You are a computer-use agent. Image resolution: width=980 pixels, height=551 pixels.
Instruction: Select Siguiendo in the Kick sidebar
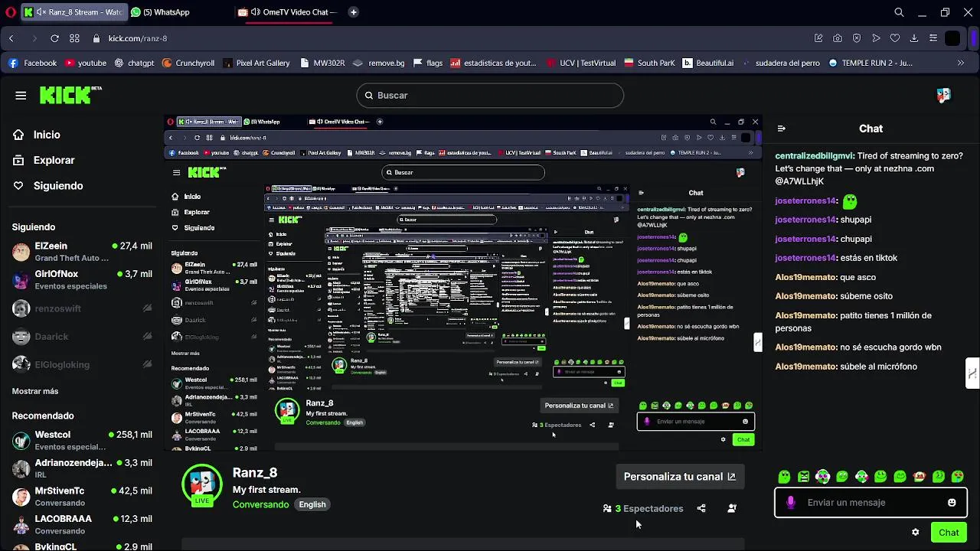click(x=47, y=186)
